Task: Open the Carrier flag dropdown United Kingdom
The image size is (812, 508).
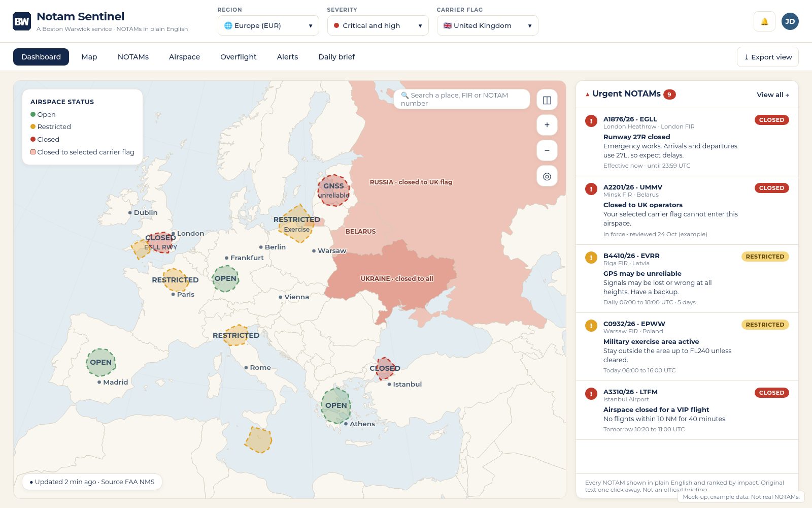Action: tap(488, 25)
